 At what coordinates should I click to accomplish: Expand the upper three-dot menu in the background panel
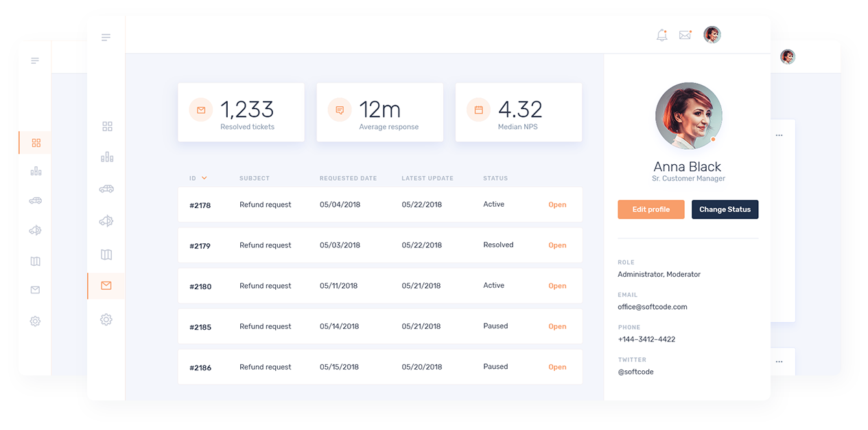pos(779,135)
